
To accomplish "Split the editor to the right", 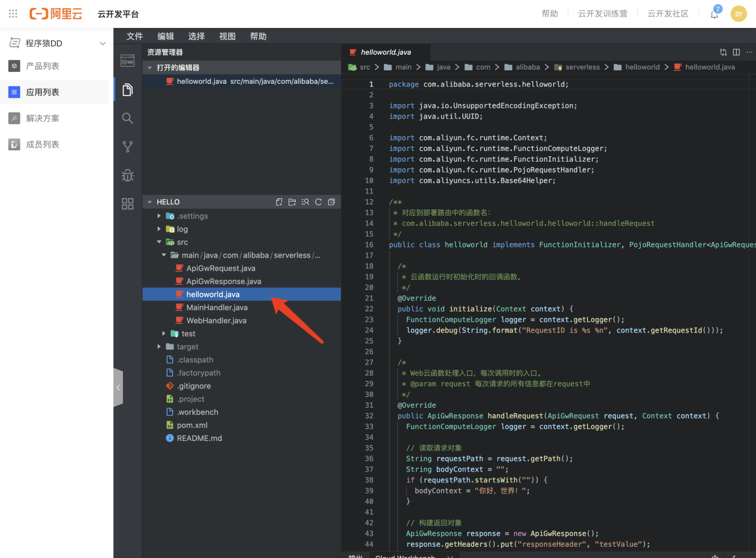I will (x=736, y=52).
